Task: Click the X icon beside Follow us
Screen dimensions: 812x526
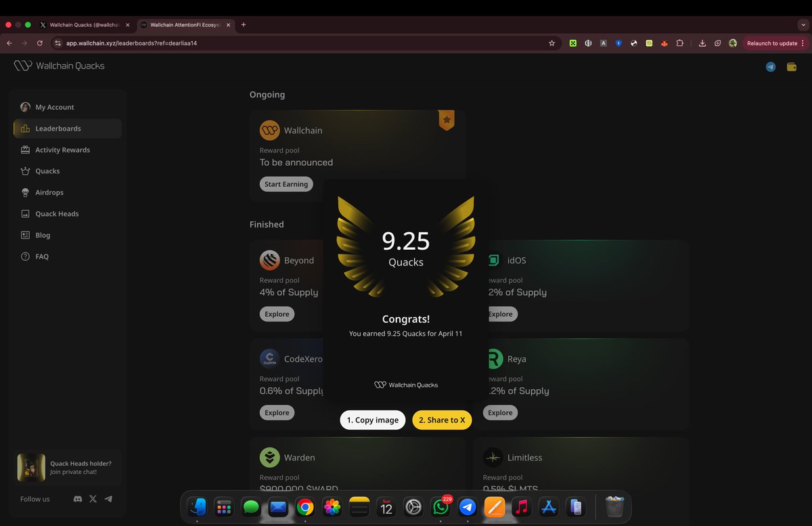Action: tap(93, 499)
